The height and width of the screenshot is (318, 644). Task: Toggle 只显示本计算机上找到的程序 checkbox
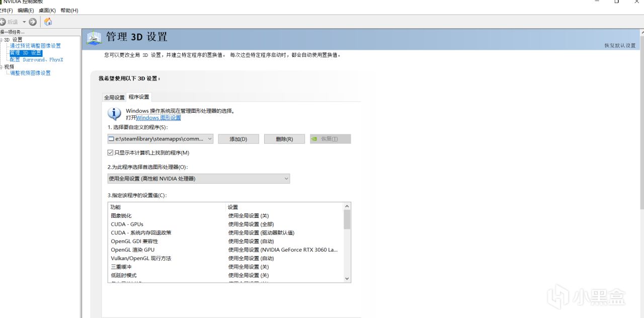click(111, 153)
